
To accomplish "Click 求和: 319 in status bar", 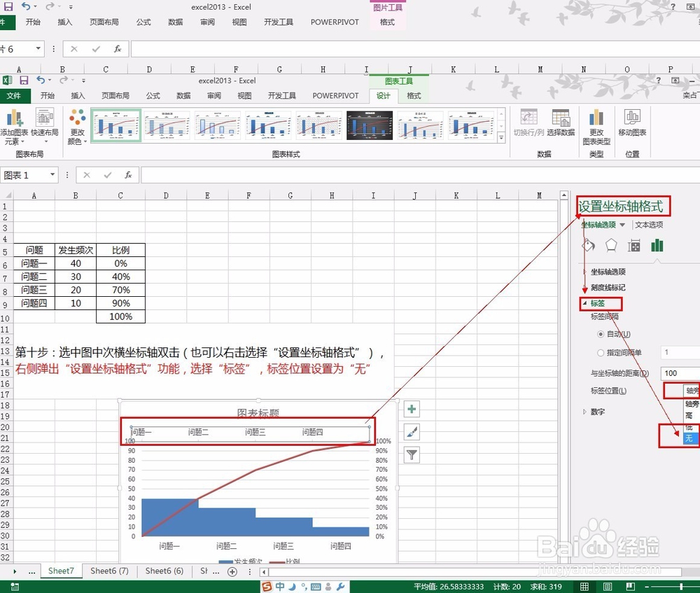I will [545, 587].
